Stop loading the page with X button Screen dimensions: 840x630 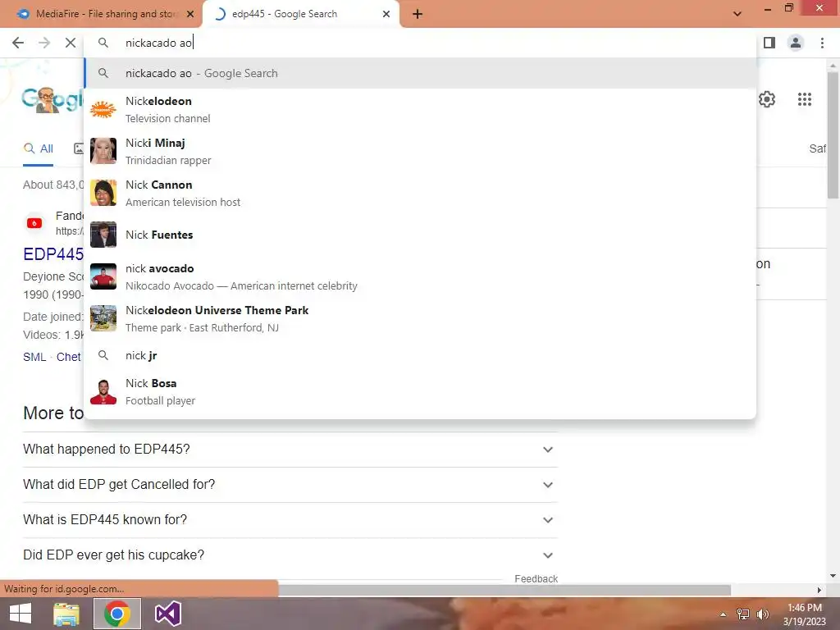click(x=71, y=43)
